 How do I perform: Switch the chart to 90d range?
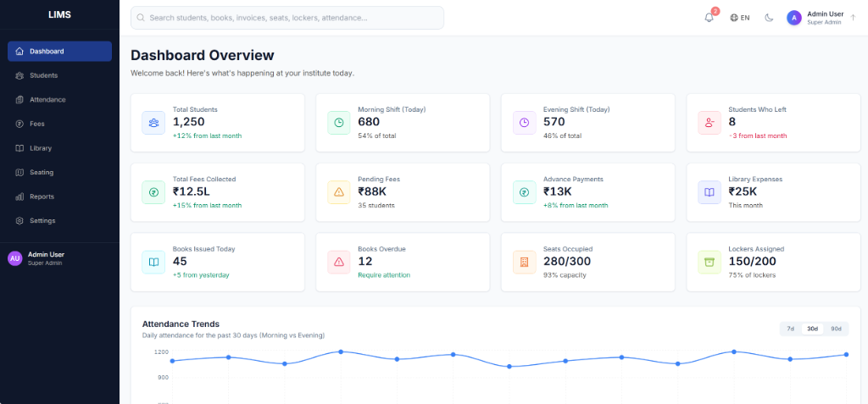(836, 329)
